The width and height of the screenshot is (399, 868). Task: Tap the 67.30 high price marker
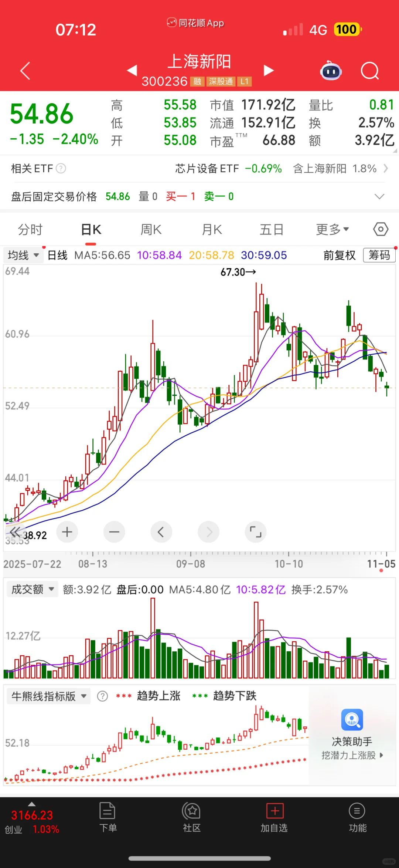[x=238, y=272]
